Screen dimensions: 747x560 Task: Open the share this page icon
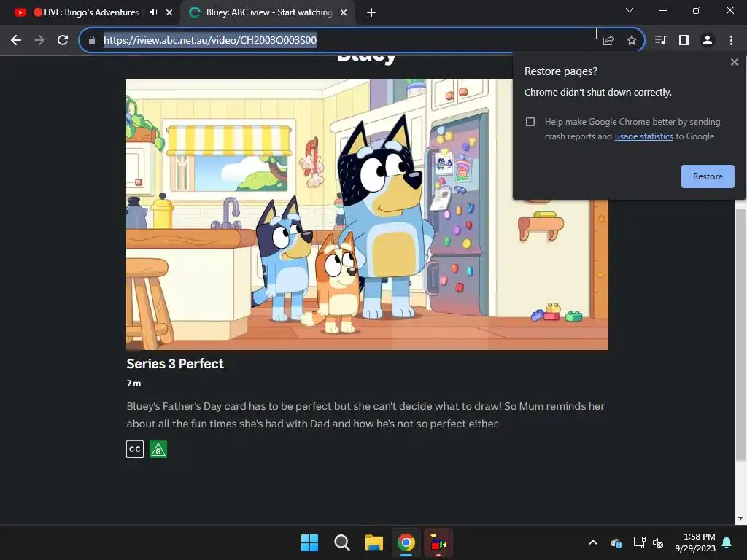tap(608, 41)
